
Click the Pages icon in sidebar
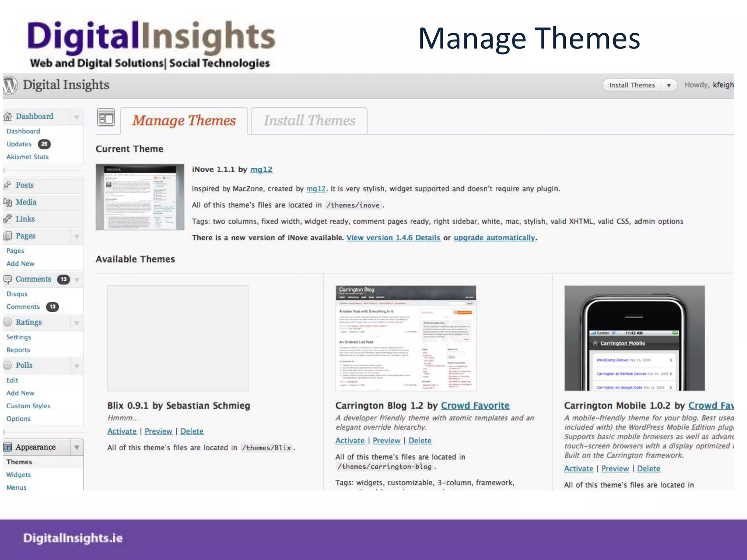point(7,236)
